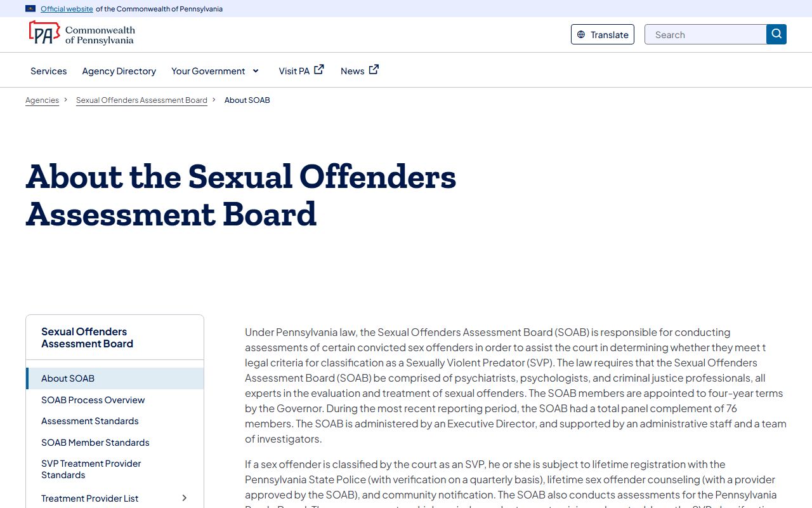
Task: Select About SOAB in sidebar
Action: point(68,378)
